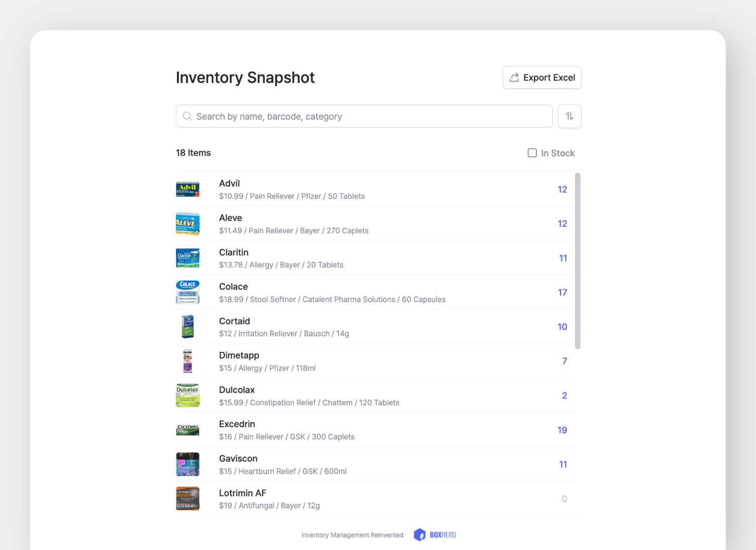
Task: Click the sort order arrows icon
Action: pos(570,116)
